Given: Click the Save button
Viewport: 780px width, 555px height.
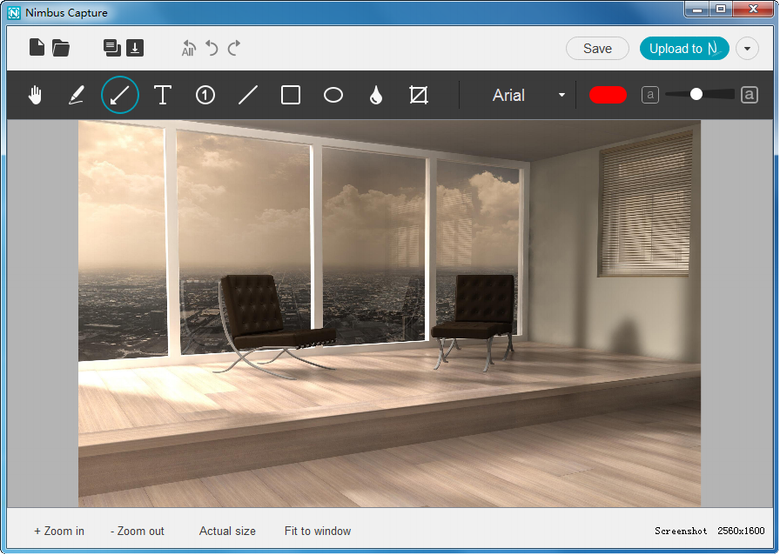Looking at the screenshot, I should click(x=597, y=48).
